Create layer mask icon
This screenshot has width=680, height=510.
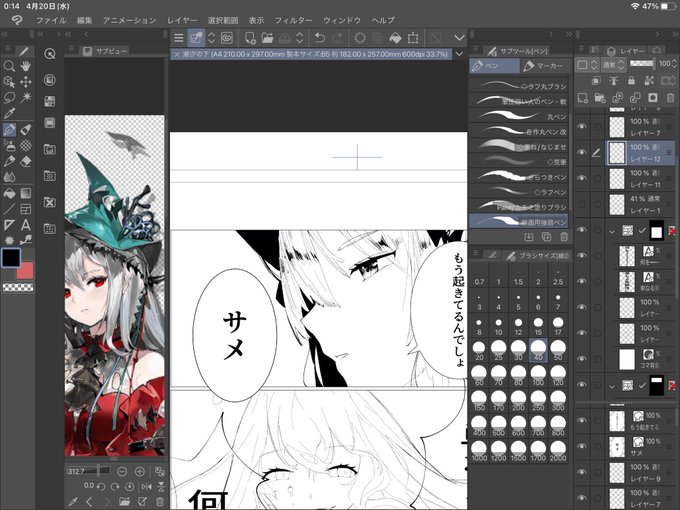click(x=653, y=98)
